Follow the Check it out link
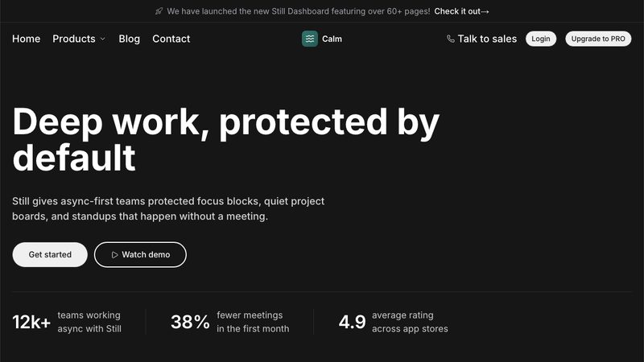The width and height of the screenshot is (644, 362). tap(461, 11)
